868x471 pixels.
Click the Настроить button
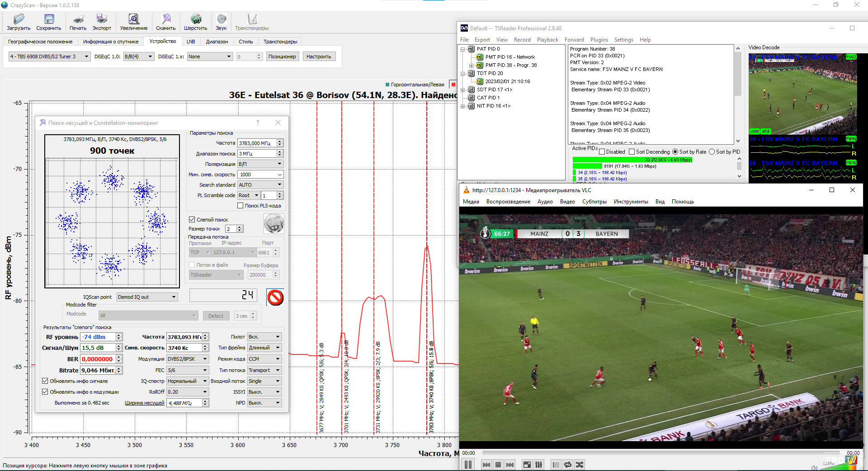pyautogui.click(x=319, y=57)
